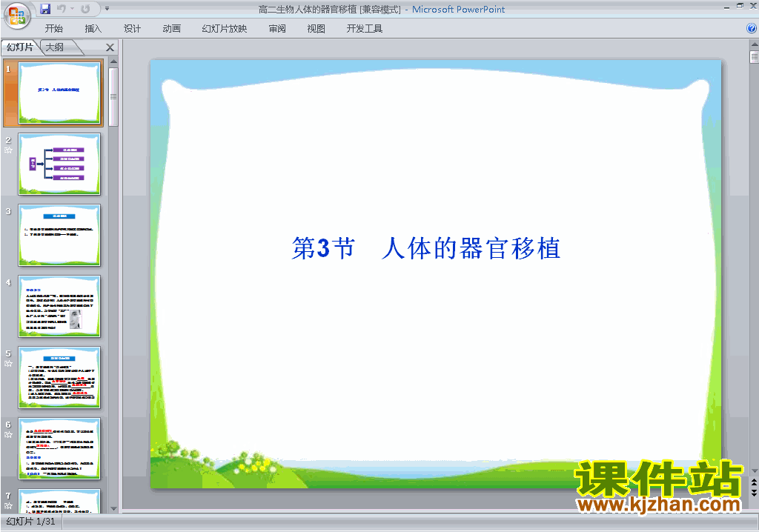Open the Office button menu
Image resolution: width=759 pixels, height=532 pixels.
coord(16,15)
